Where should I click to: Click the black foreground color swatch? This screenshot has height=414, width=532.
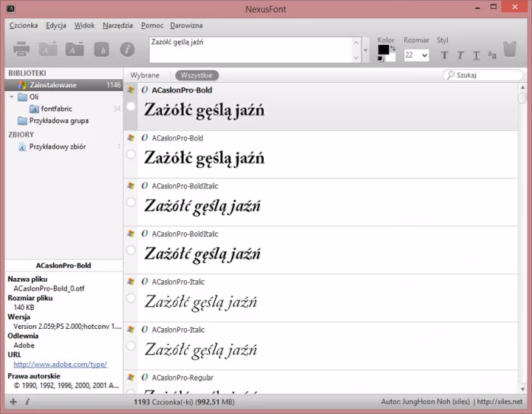[383, 49]
